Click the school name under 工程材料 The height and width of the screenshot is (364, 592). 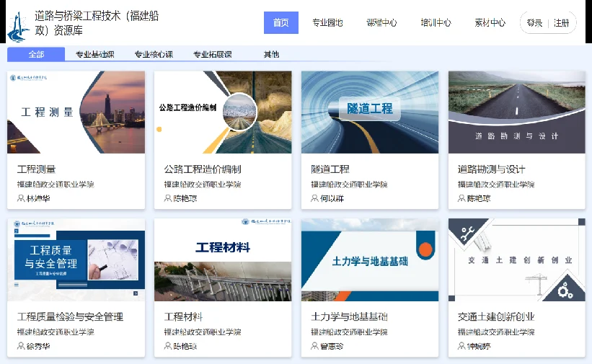point(203,332)
